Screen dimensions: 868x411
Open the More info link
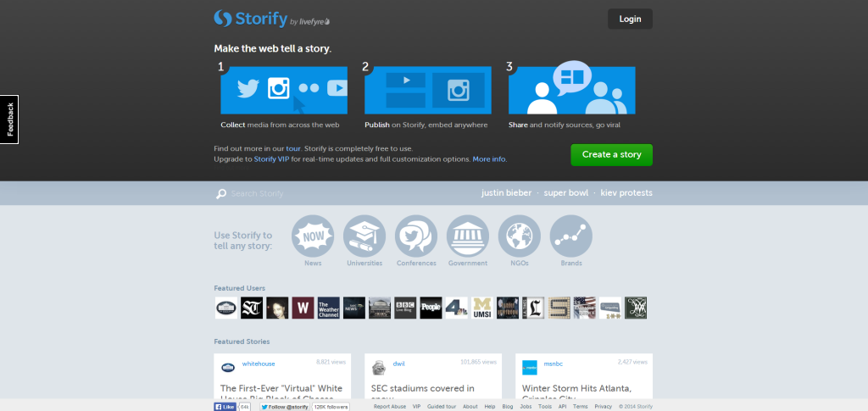pyautogui.click(x=489, y=159)
